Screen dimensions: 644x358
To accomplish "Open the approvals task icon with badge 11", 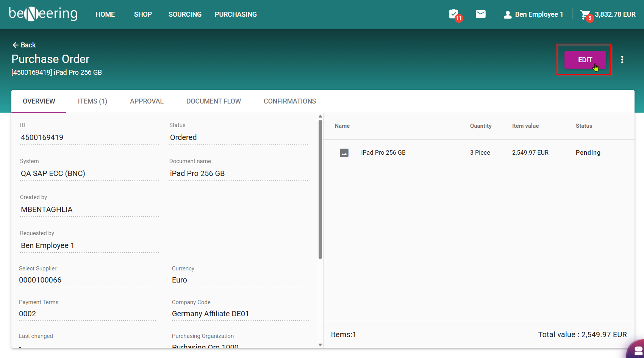I will [454, 14].
